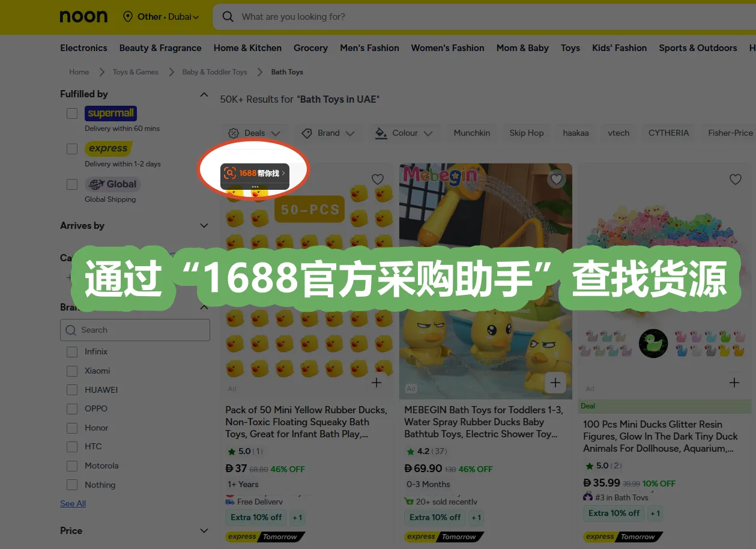Click the search magnifier icon
Screen dimensions: 756x549
tap(228, 17)
